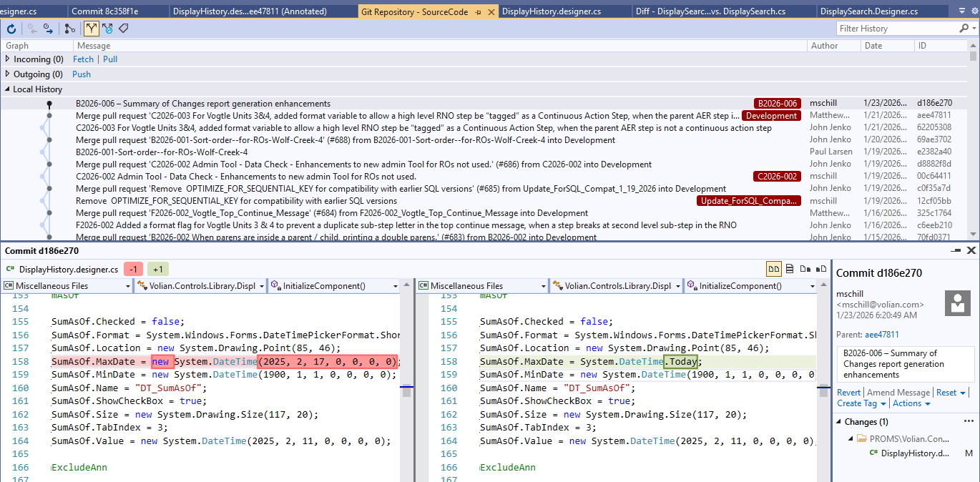Click the Fetch link
980x482 pixels.
coord(83,59)
